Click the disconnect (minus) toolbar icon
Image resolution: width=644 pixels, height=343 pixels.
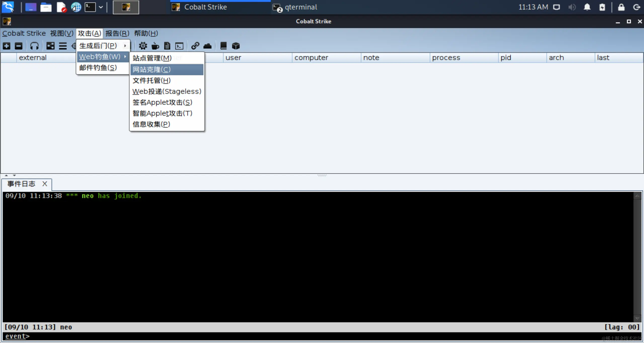19,46
